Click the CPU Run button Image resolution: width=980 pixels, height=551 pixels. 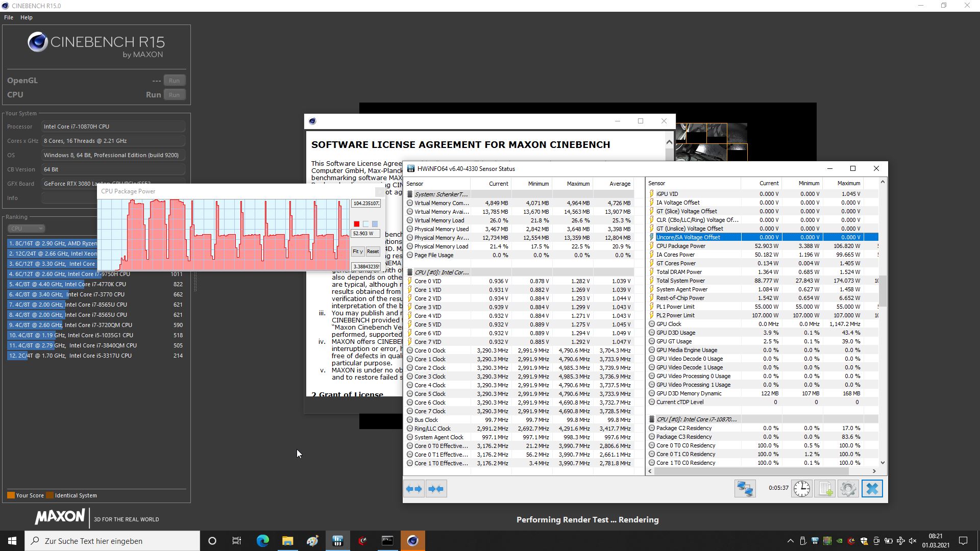click(174, 95)
